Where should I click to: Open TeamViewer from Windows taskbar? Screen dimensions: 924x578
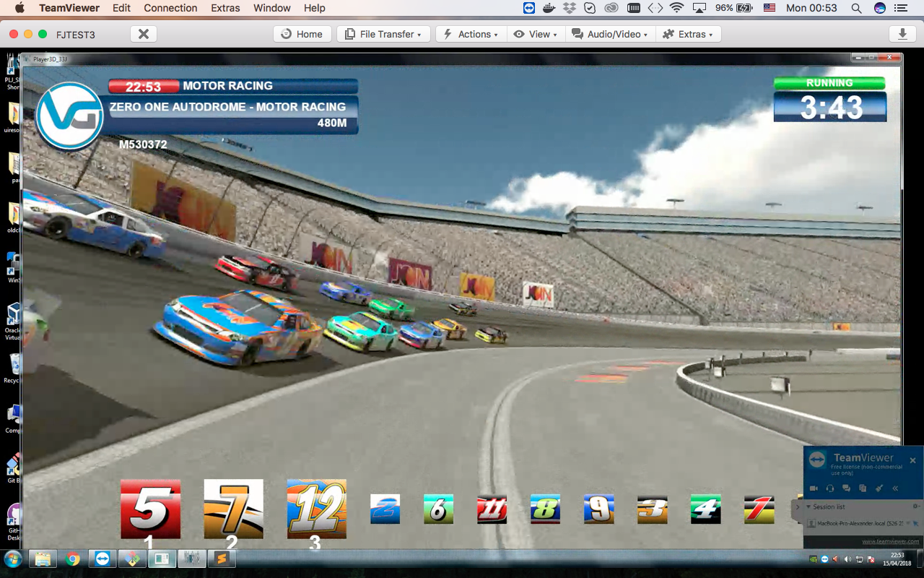[102, 558]
